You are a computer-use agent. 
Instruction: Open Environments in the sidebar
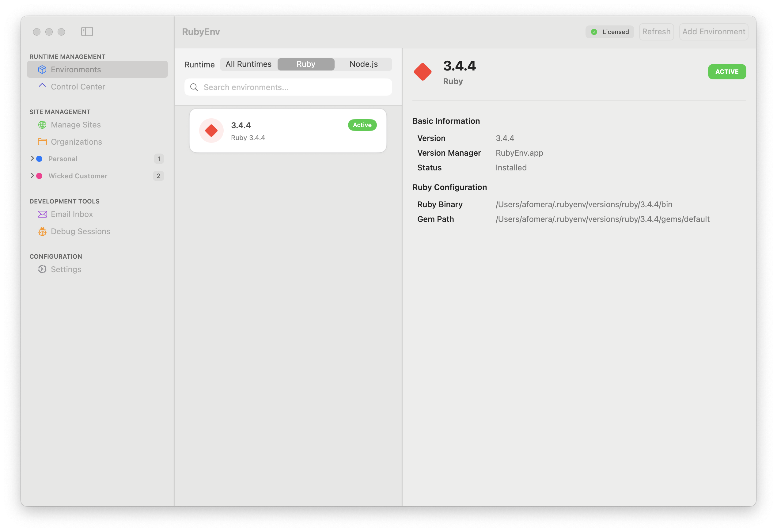coord(97,70)
